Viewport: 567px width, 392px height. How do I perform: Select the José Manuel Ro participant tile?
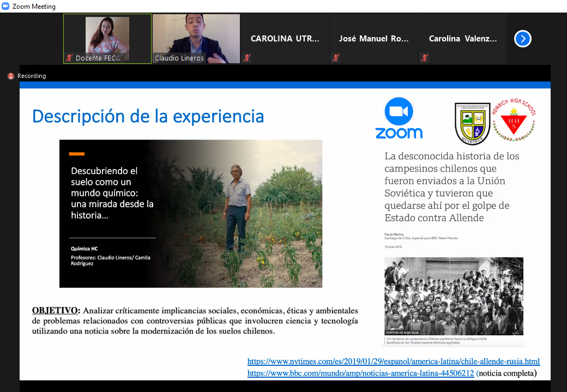coord(373,39)
